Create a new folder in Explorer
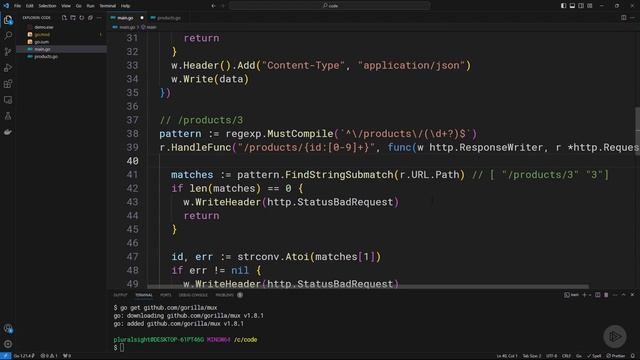 click(x=73, y=18)
